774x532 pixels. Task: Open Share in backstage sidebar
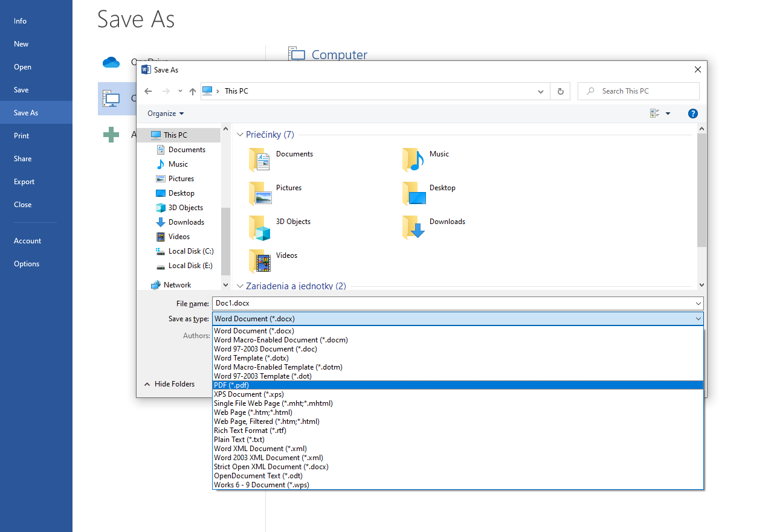(x=36, y=159)
